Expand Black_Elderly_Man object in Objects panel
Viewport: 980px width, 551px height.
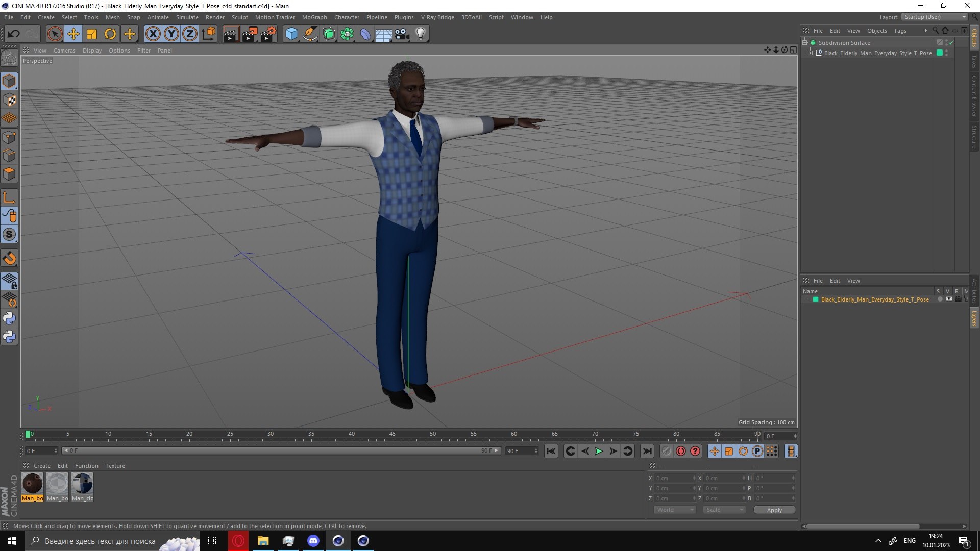[x=810, y=53]
